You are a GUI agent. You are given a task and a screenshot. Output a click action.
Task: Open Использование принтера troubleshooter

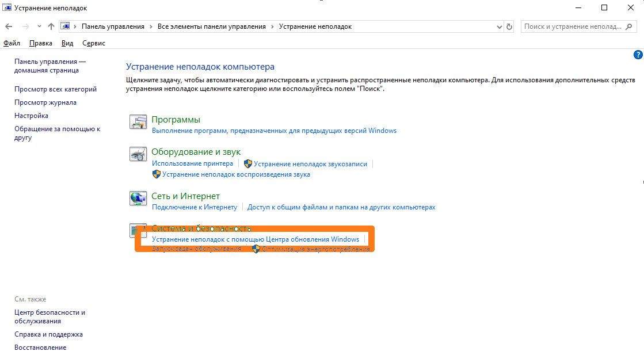pos(192,163)
